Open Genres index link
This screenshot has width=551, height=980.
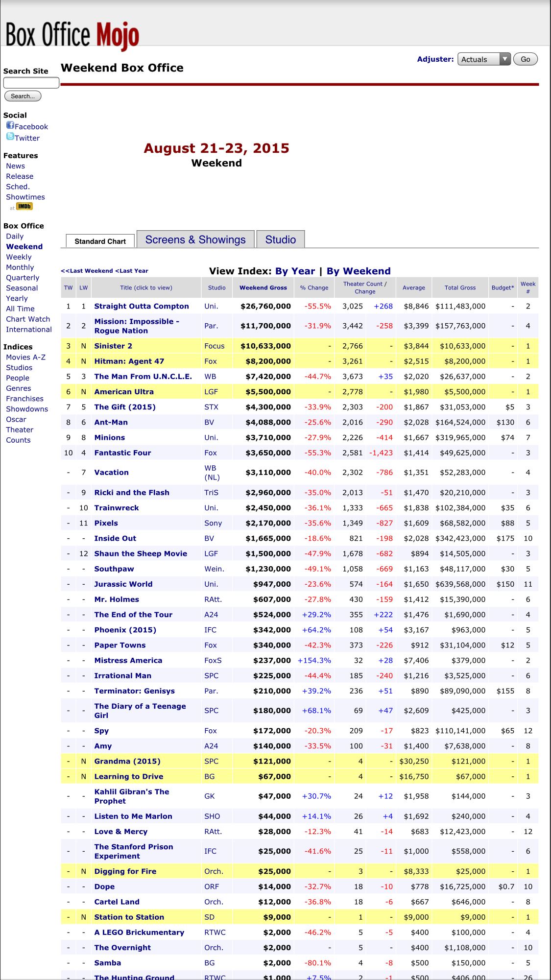(19, 388)
